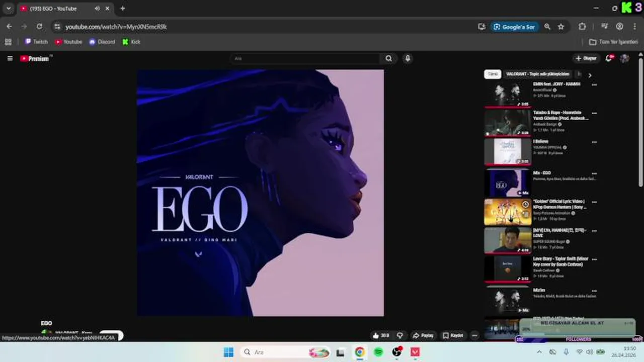Image resolution: width=644 pixels, height=362 pixels.
Task: Open Taladro & Rope video thumbnail
Action: 507,123
